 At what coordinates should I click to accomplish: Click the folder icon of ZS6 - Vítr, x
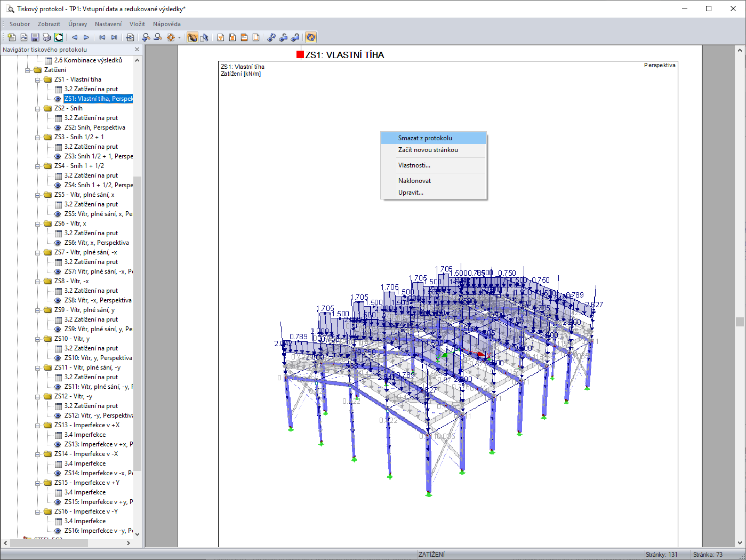click(48, 223)
